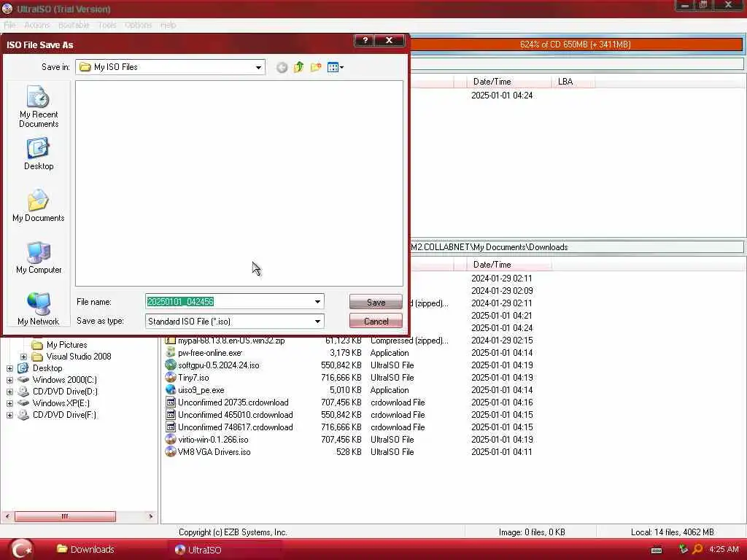Expand CD/DVD Drive(D:) node
747x560 pixels.
(9, 392)
